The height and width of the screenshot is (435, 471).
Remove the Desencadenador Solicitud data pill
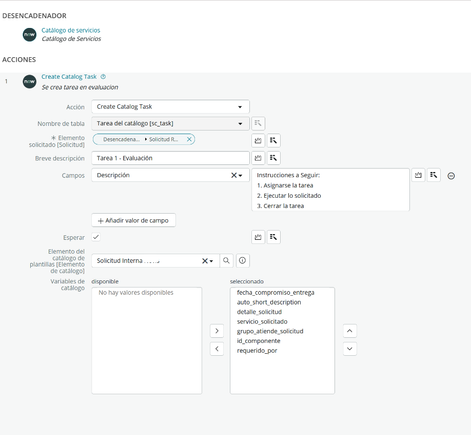pyautogui.click(x=189, y=139)
